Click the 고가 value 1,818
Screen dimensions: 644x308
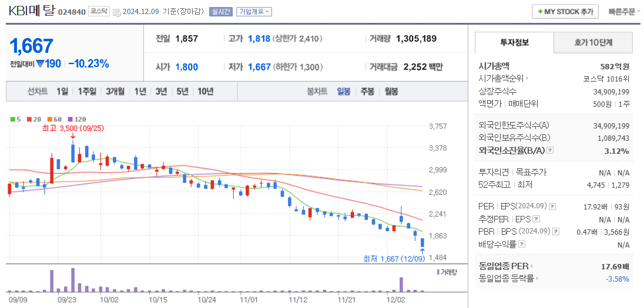click(x=259, y=39)
